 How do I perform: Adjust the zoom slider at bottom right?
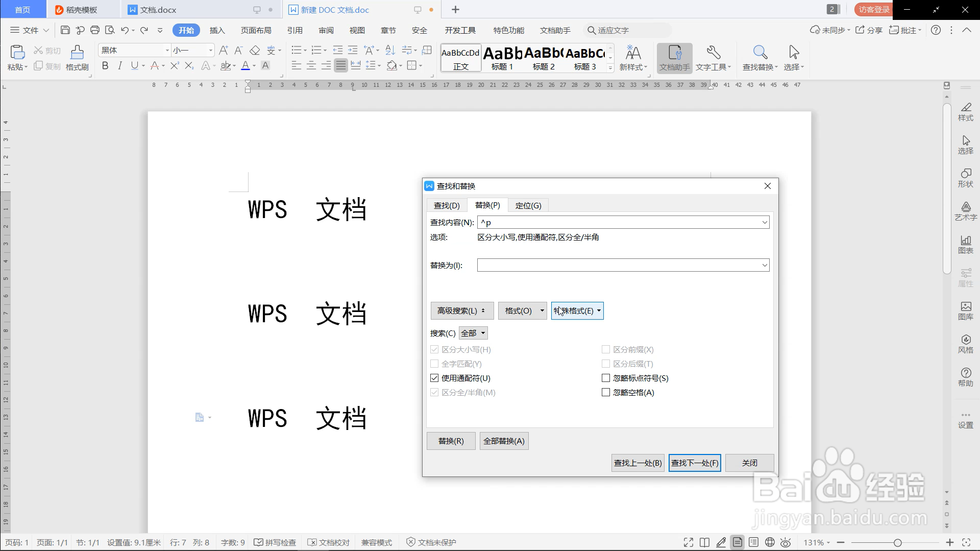[x=897, y=543]
